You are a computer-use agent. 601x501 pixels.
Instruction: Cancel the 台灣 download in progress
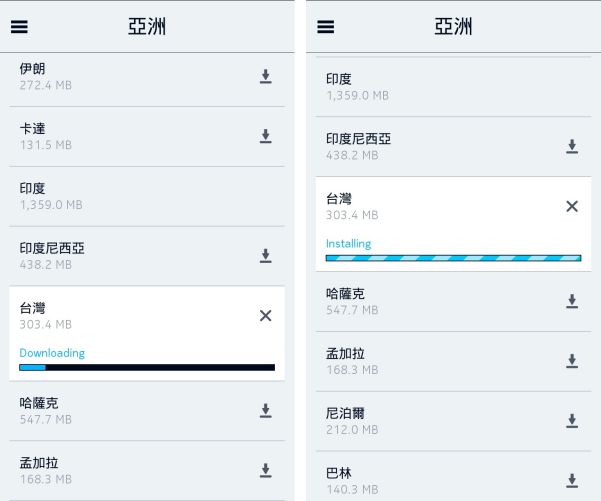click(266, 316)
